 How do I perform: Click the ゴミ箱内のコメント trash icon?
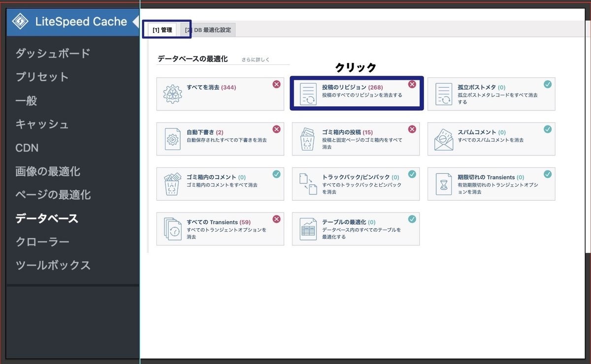pos(172,184)
